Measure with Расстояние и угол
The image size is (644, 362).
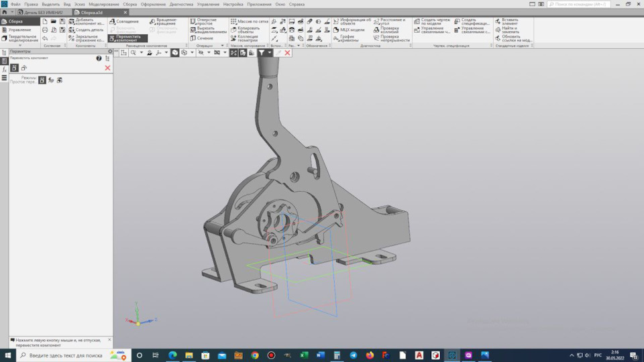389,21
